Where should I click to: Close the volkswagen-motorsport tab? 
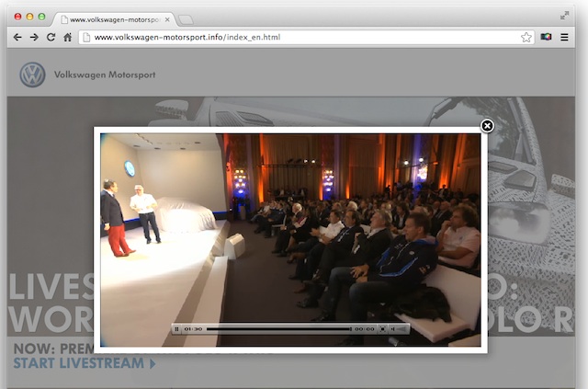click(x=166, y=18)
